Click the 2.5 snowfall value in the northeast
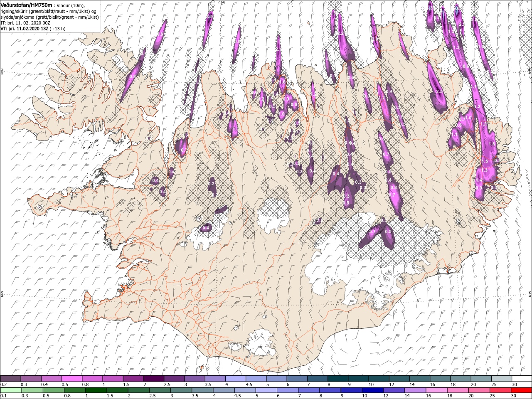Screen dimensions: 532x399 (x=439, y=91)
